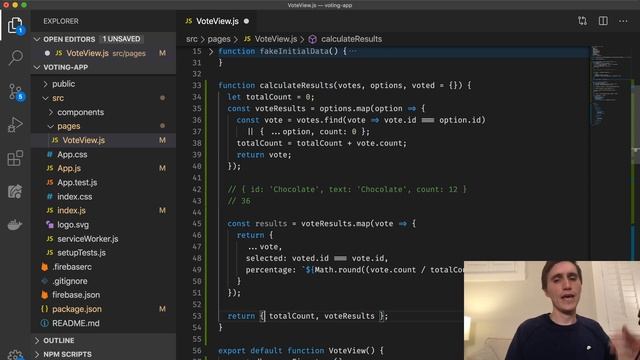Collapse the VOTING-APP folder section
The width and height of the screenshot is (640, 360).
pyautogui.click(x=37, y=67)
